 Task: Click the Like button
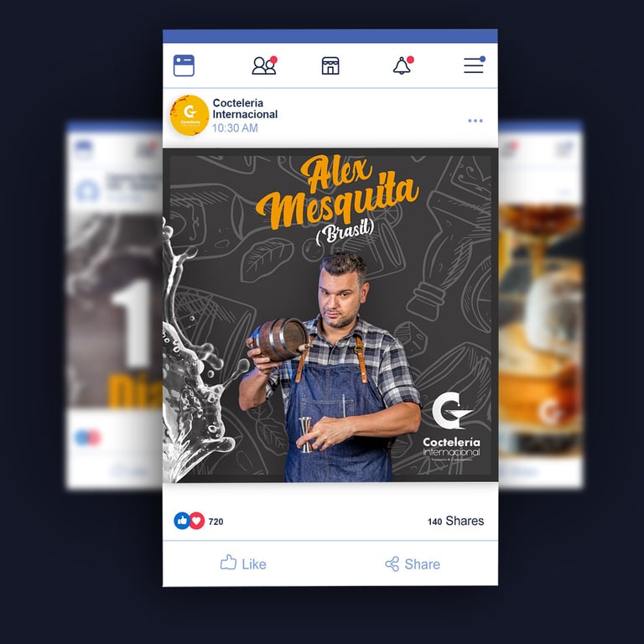click(243, 563)
